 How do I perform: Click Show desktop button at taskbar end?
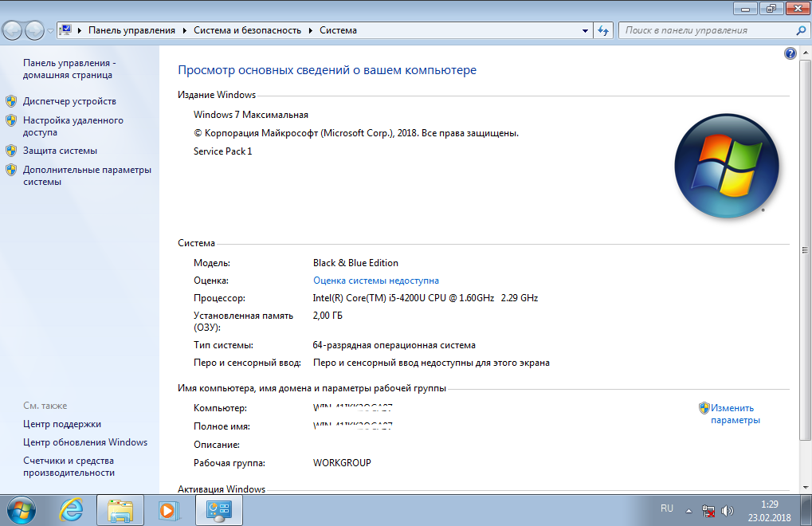click(806, 511)
